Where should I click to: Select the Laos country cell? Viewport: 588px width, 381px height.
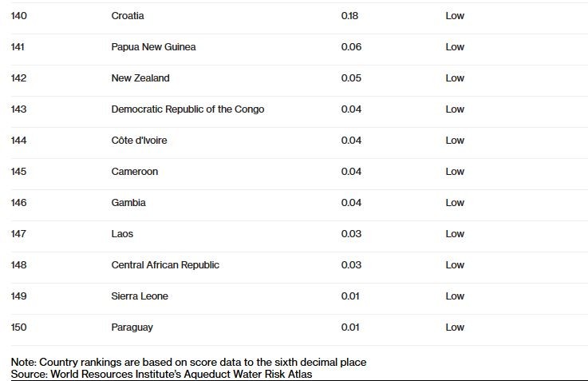tap(122, 234)
